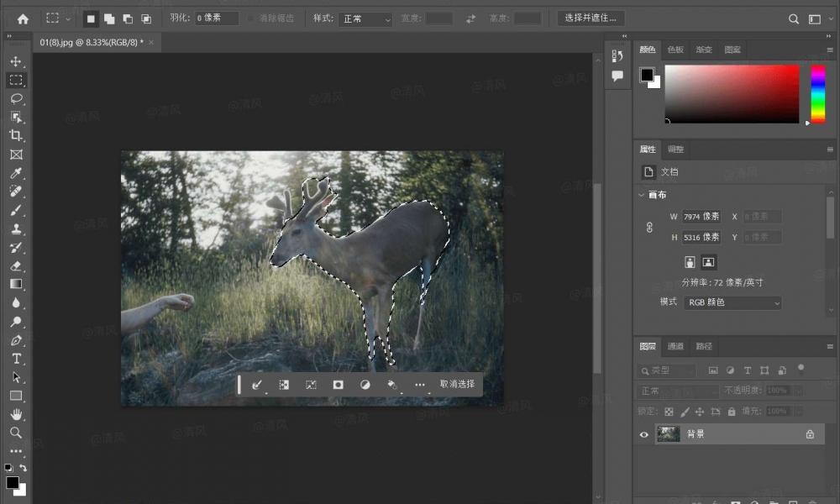Collapse the 画布 section in properties
Screen dimensions: 840x504
point(643,195)
